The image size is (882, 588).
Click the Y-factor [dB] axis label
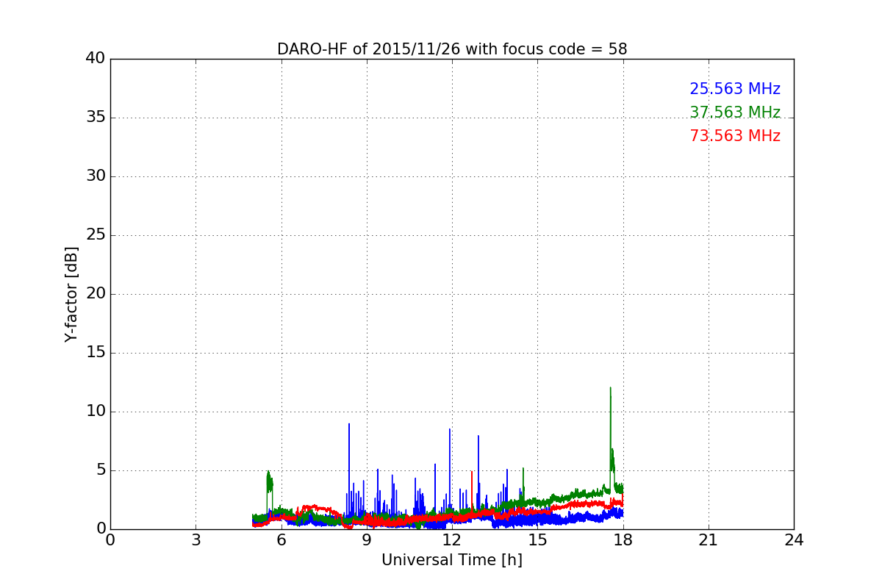pyautogui.click(x=71, y=294)
